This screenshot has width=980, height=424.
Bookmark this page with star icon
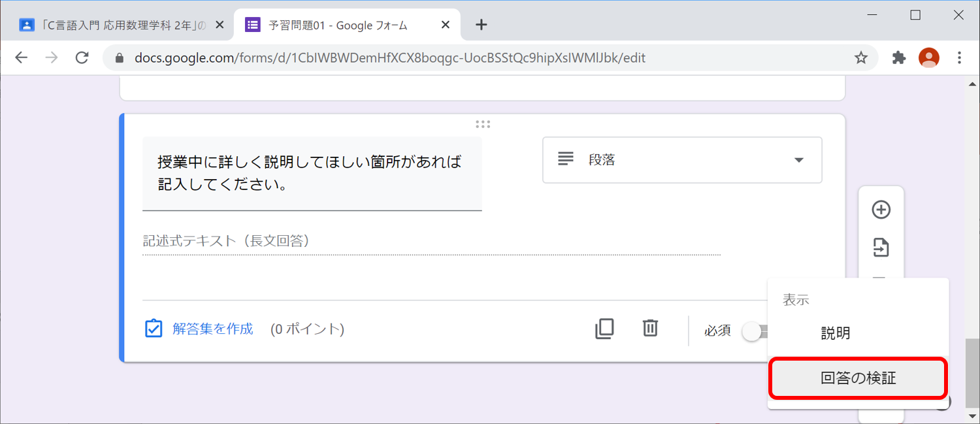[861, 57]
